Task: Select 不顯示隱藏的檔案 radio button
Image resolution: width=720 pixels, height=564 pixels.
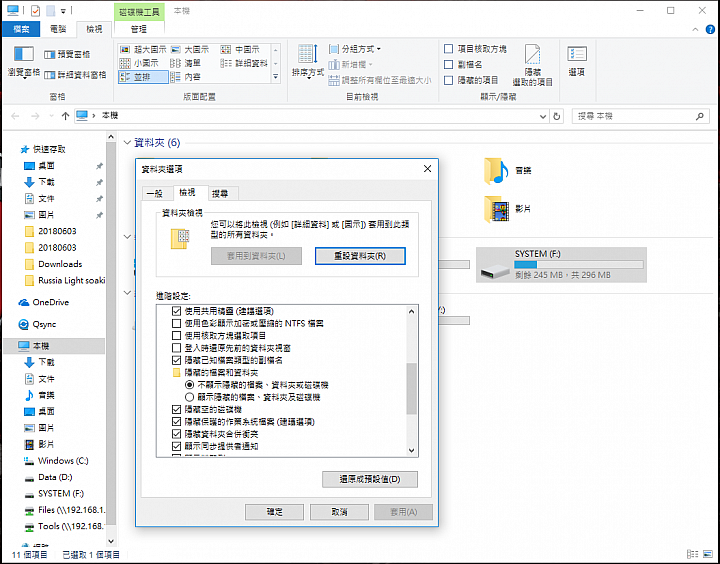Action: [189, 385]
